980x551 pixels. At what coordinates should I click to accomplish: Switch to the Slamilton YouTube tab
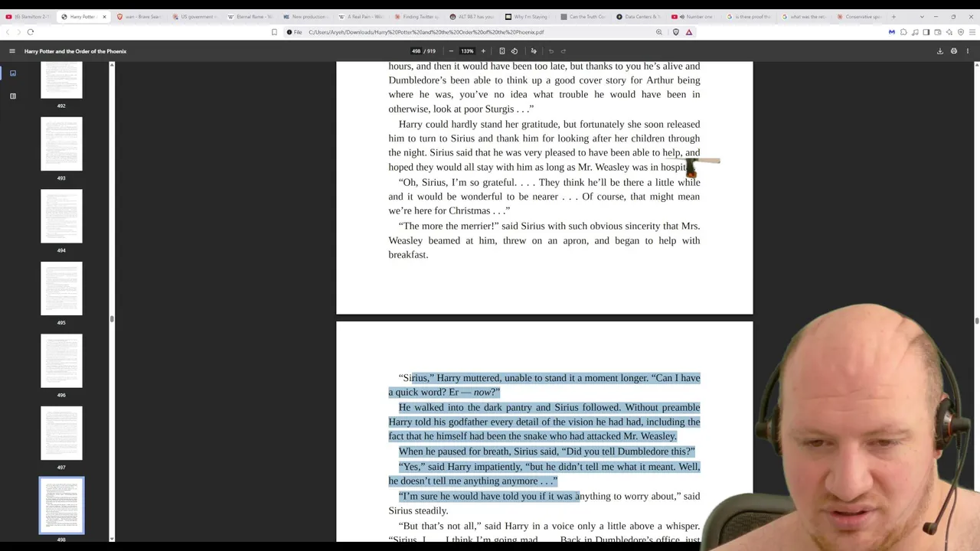28,16
